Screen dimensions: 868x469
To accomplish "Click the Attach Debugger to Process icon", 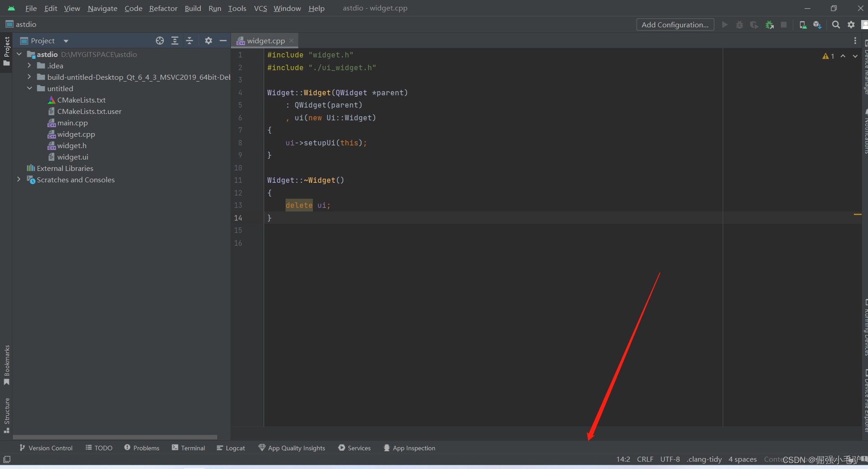I will 770,25.
